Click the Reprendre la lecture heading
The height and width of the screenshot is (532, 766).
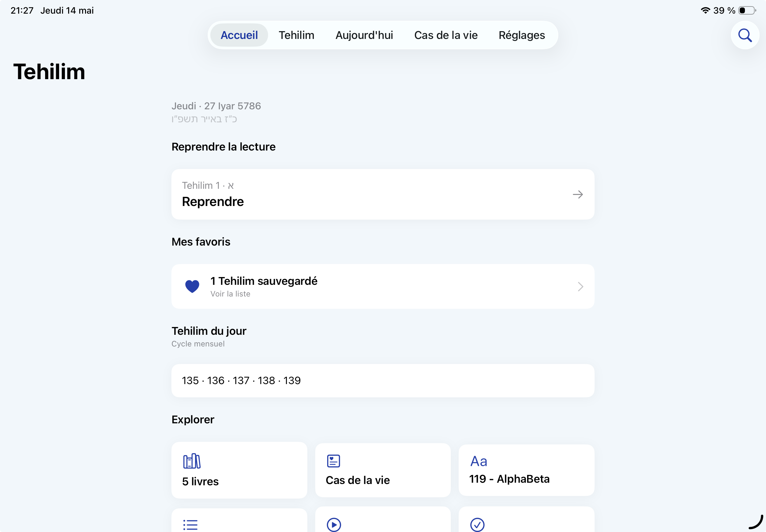click(x=223, y=147)
